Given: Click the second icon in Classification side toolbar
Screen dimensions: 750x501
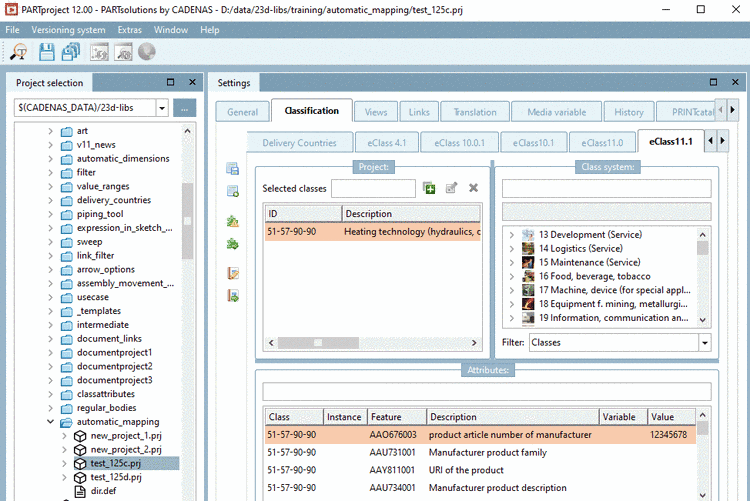Looking at the screenshot, I should coord(233,191).
